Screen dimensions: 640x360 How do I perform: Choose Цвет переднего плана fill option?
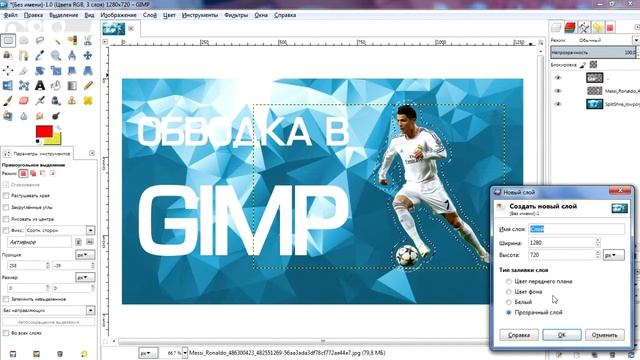coord(509,281)
